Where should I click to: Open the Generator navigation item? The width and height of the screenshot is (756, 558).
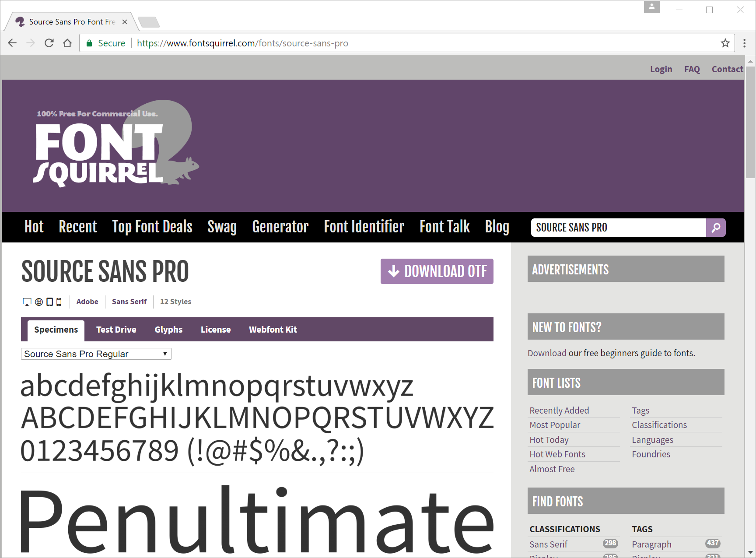280,227
